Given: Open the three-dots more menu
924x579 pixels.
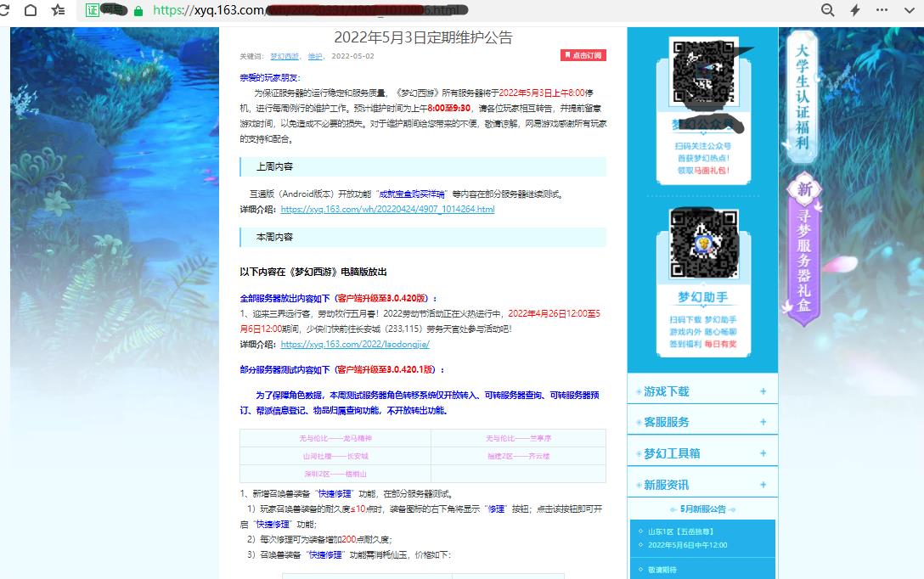Looking at the screenshot, I should pos(882,10).
